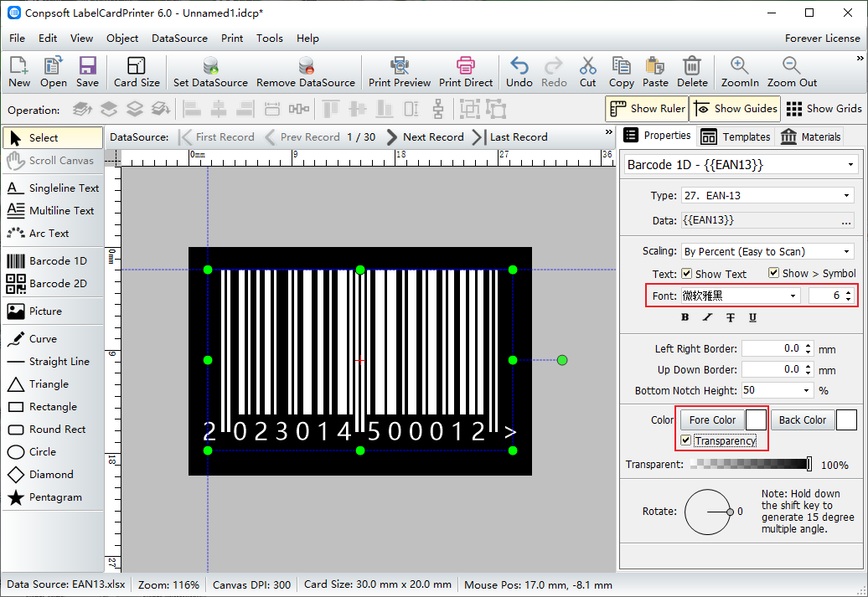Toggle italic for barcode text

pyautogui.click(x=707, y=317)
